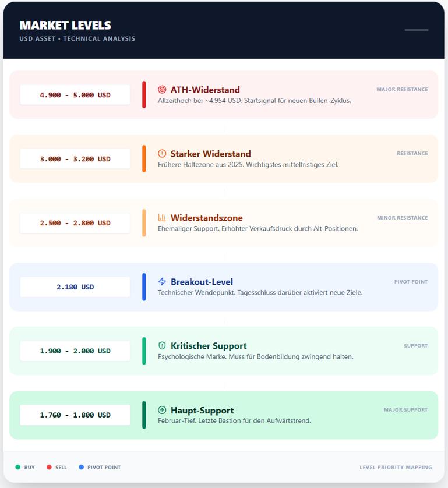Viewport: 448px width, 488px height.
Task: Click the green BUY legend dot
Action: coord(18,467)
